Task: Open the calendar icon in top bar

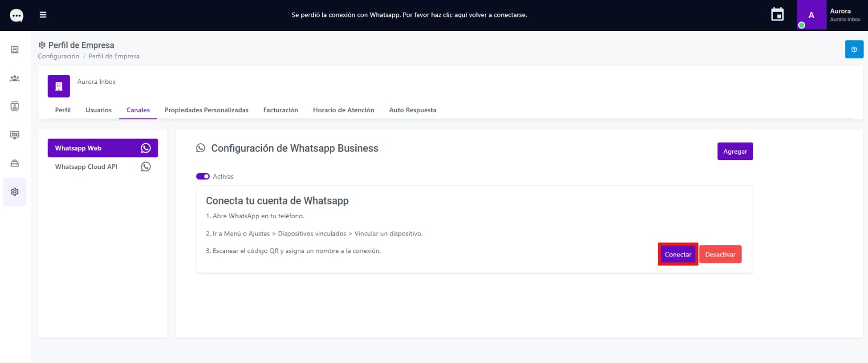Action: (x=777, y=15)
